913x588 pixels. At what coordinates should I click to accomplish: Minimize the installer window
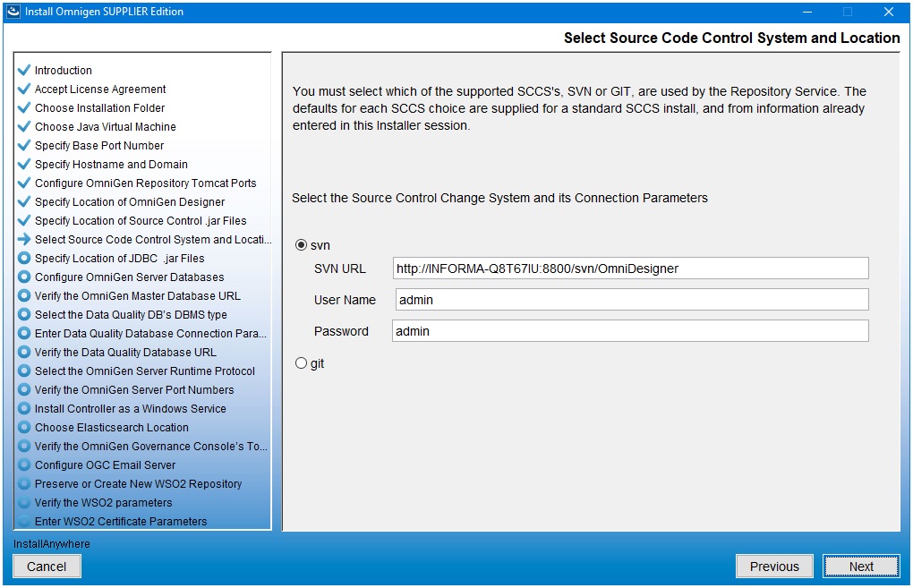coord(807,12)
